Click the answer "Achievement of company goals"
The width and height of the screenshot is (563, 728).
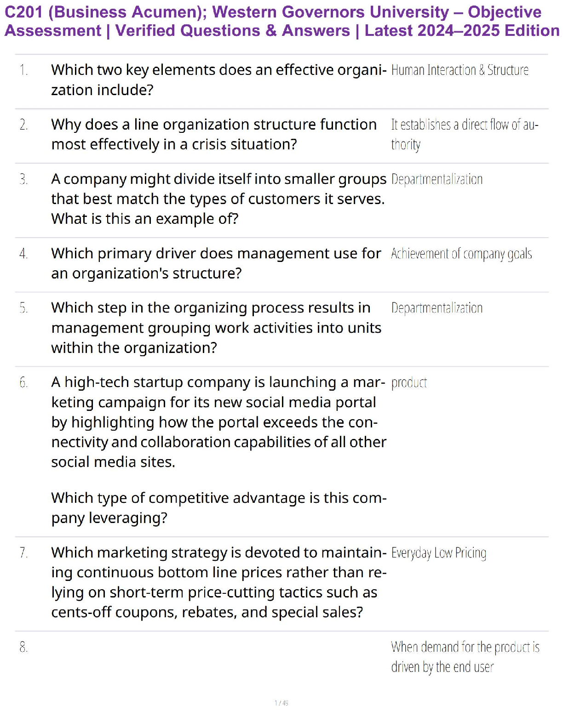[461, 254]
